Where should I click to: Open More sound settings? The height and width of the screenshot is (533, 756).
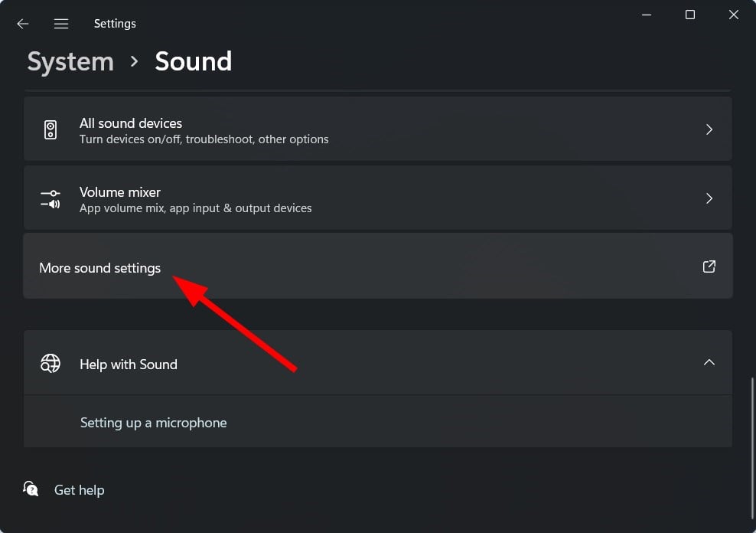[378, 266]
